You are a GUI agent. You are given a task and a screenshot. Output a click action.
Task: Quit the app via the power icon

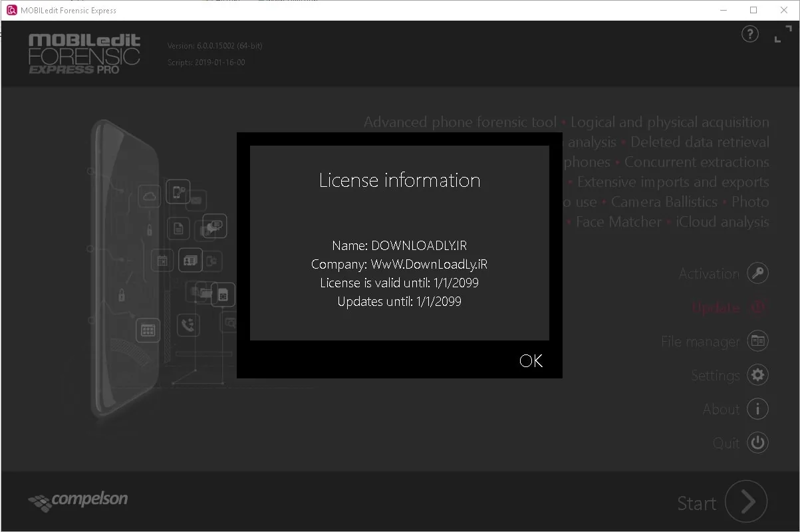click(757, 443)
